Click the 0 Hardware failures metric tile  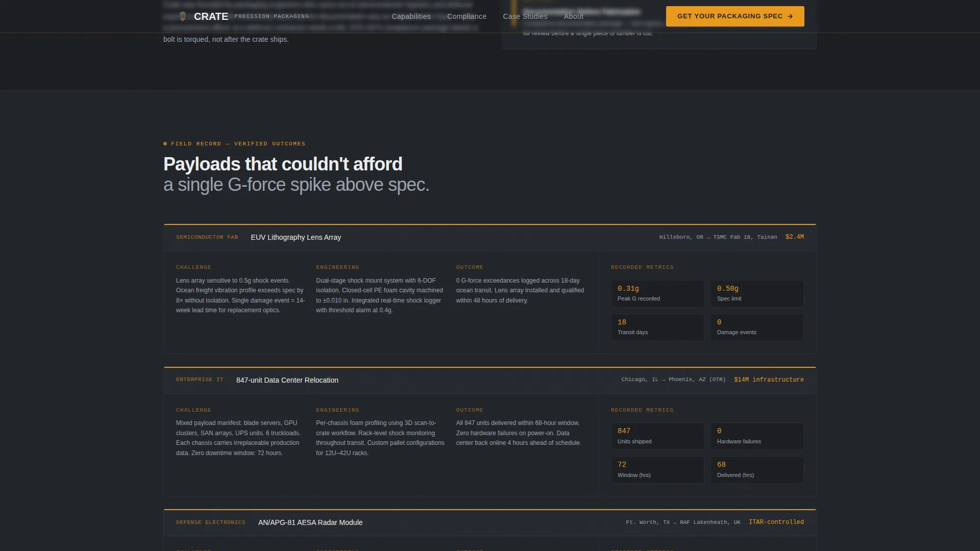click(757, 436)
